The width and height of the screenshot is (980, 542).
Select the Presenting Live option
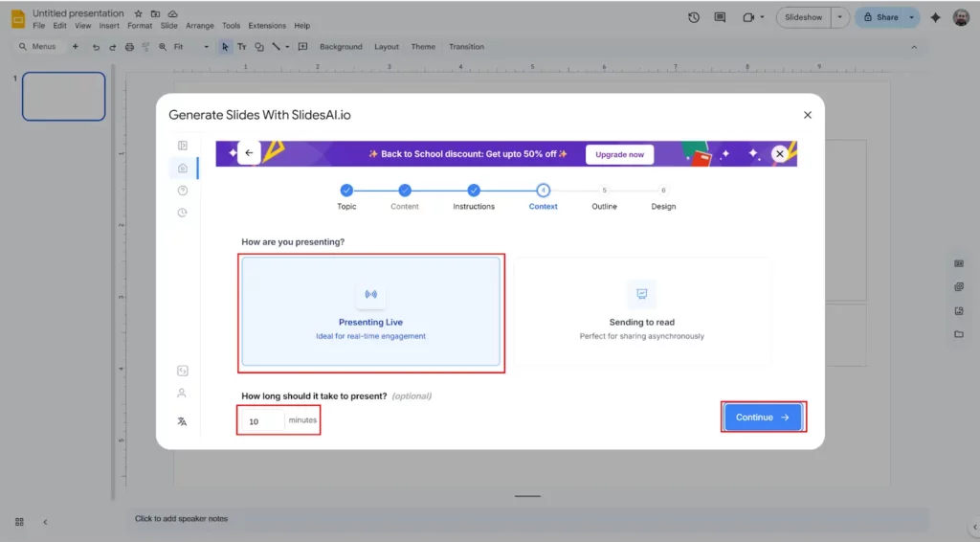370,311
